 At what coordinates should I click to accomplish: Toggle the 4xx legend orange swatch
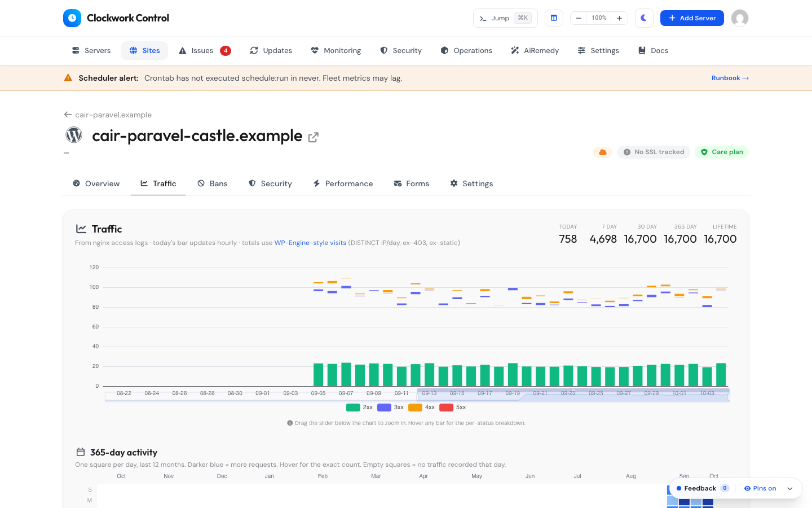(415, 408)
